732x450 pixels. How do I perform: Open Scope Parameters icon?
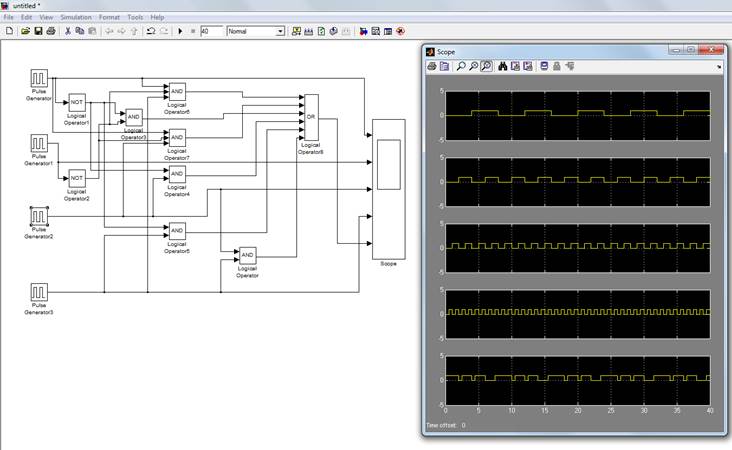(x=444, y=66)
